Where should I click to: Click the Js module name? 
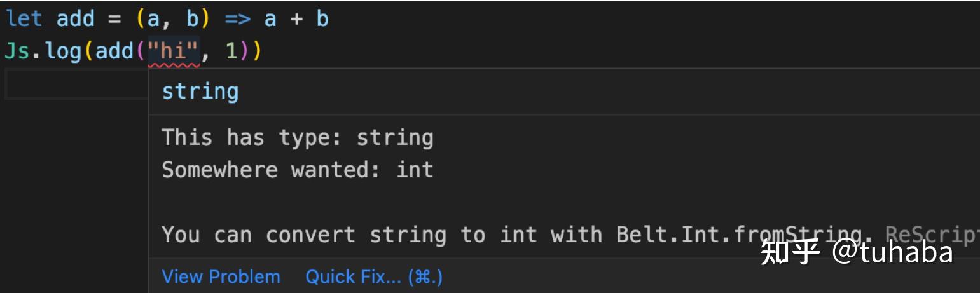click(17, 51)
